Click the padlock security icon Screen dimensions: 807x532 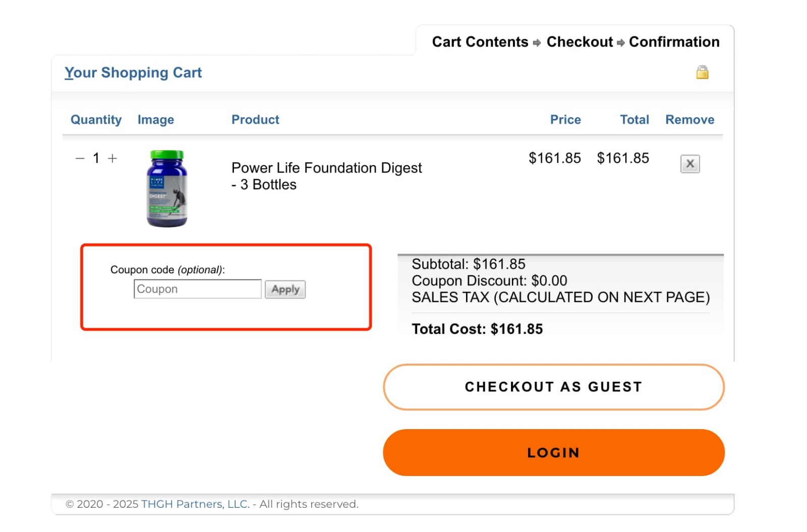[x=702, y=73]
